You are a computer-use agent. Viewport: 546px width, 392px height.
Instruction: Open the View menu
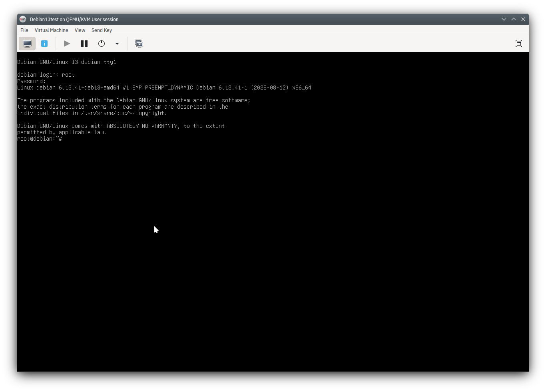click(x=80, y=30)
